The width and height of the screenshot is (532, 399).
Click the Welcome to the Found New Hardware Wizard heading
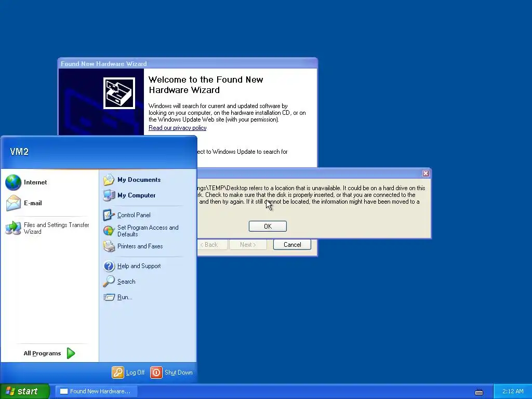[x=206, y=85]
